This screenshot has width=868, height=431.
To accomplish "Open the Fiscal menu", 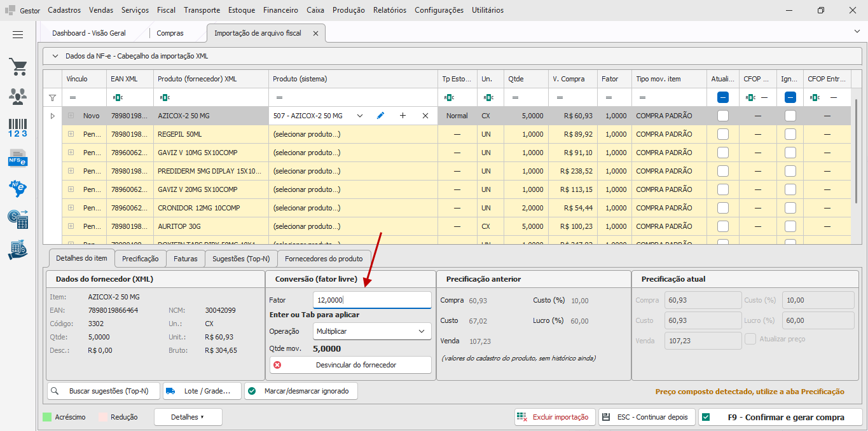I will tap(166, 10).
